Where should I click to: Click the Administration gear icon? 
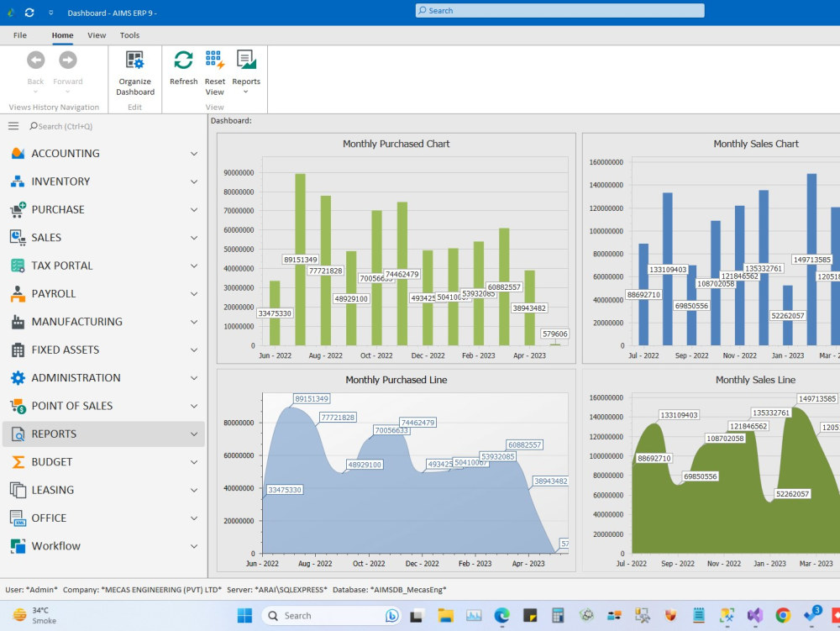click(x=18, y=377)
